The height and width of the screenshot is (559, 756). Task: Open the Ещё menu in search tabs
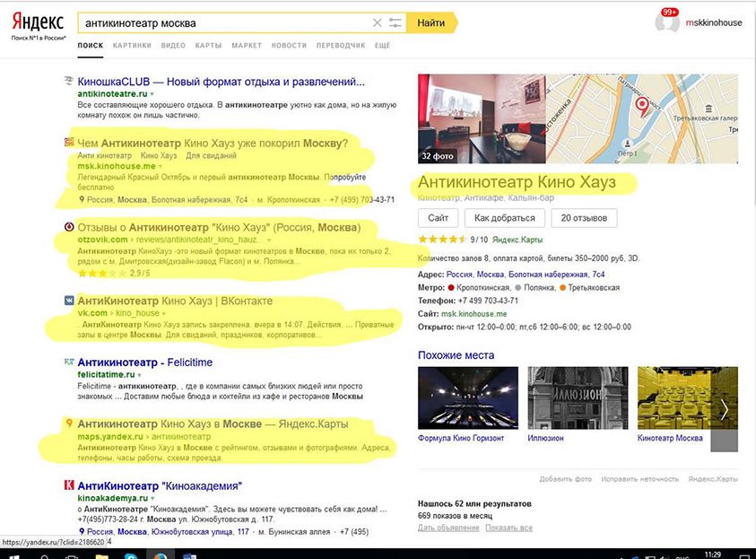[x=382, y=45]
